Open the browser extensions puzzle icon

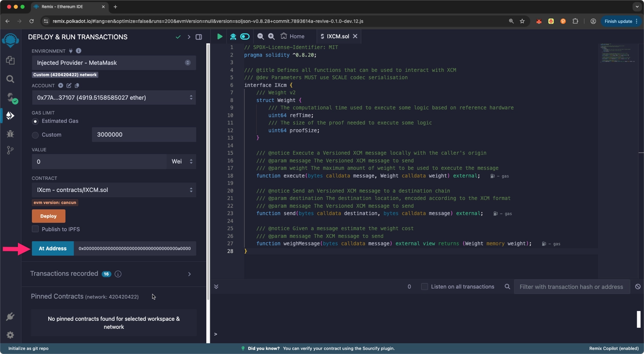pos(575,21)
